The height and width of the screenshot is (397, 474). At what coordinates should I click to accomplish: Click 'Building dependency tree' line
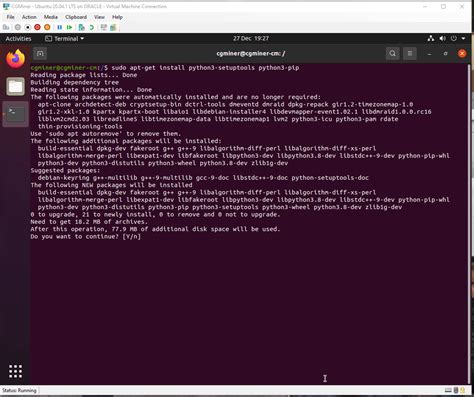click(x=74, y=82)
